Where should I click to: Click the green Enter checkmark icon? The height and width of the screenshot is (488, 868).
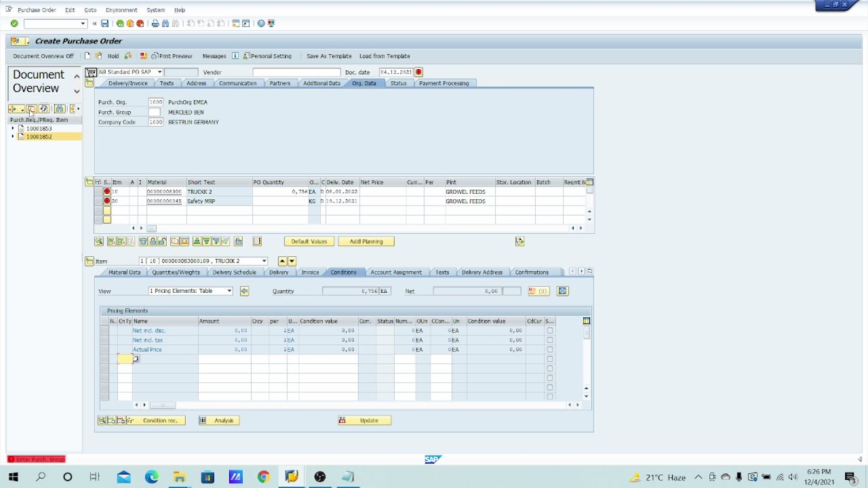pyautogui.click(x=14, y=24)
